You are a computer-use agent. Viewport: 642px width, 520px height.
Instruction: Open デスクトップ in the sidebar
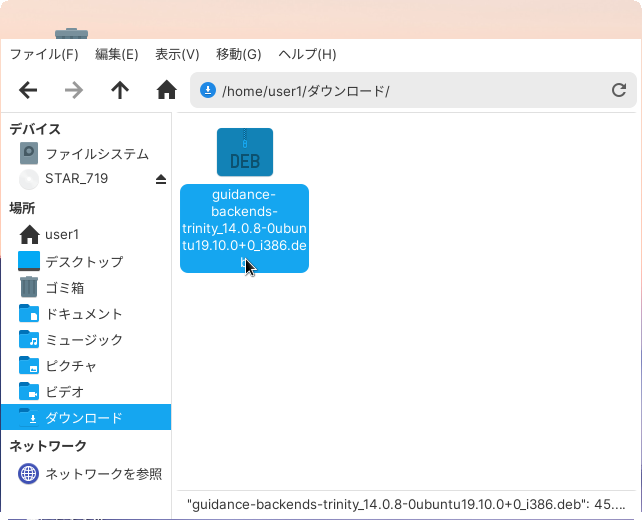coord(86,261)
